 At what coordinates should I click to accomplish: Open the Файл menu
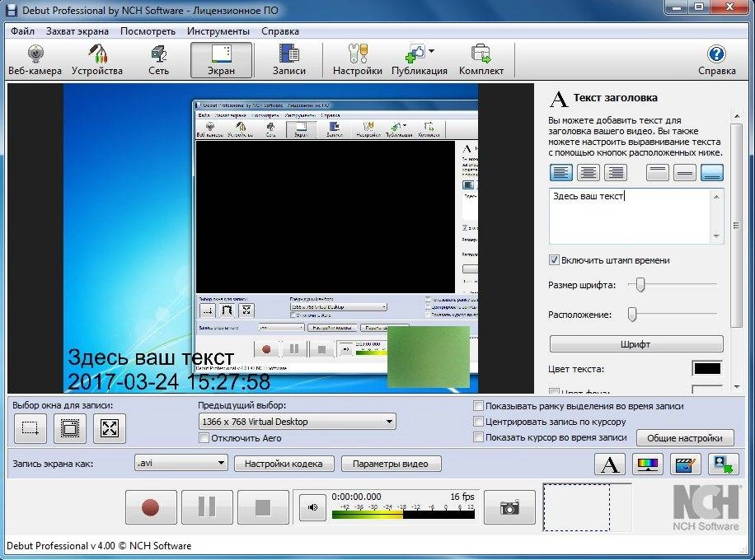pyautogui.click(x=22, y=30)
